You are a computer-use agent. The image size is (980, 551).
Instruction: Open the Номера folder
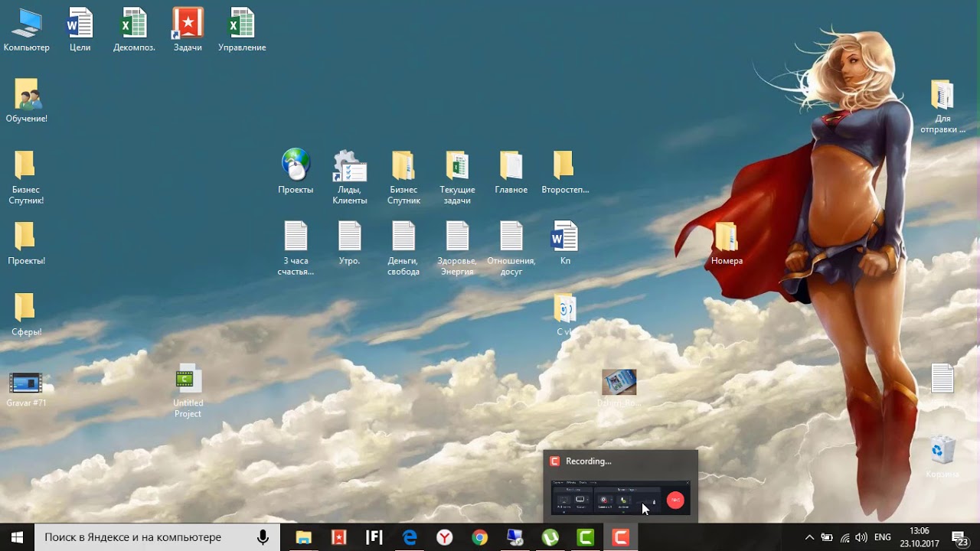click(727, 243)
